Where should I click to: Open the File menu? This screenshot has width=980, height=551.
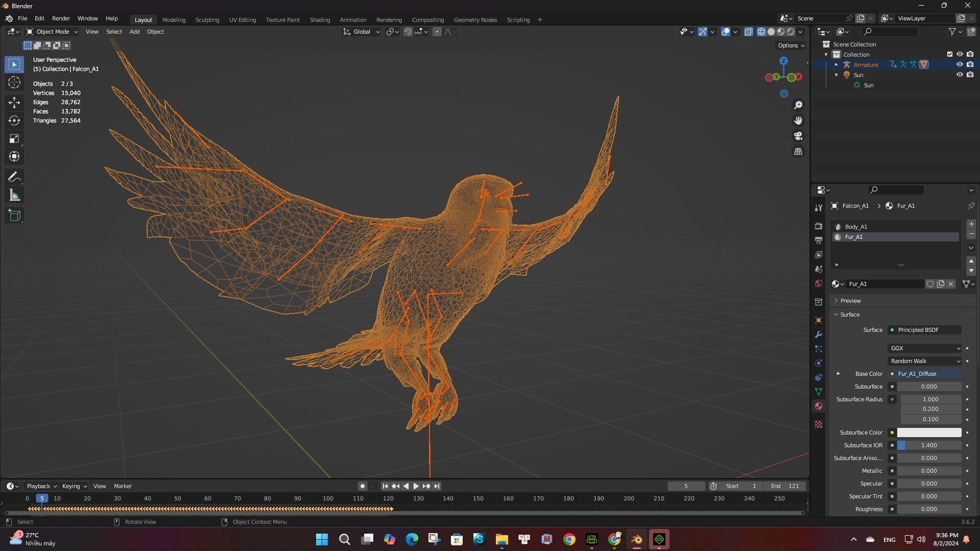[x=22, y=18]
